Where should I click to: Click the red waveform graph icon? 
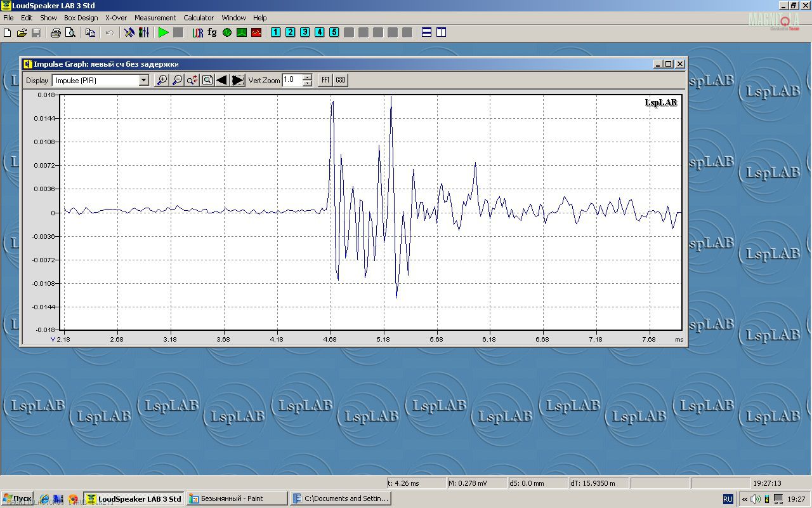[x=256, y=32]
